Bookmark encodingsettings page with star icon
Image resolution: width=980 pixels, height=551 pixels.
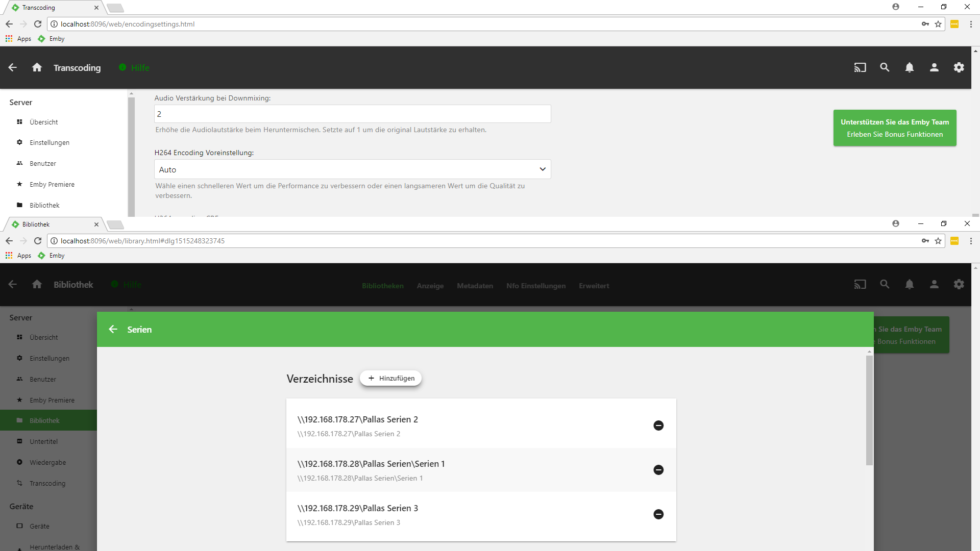(x=938, y=24)
